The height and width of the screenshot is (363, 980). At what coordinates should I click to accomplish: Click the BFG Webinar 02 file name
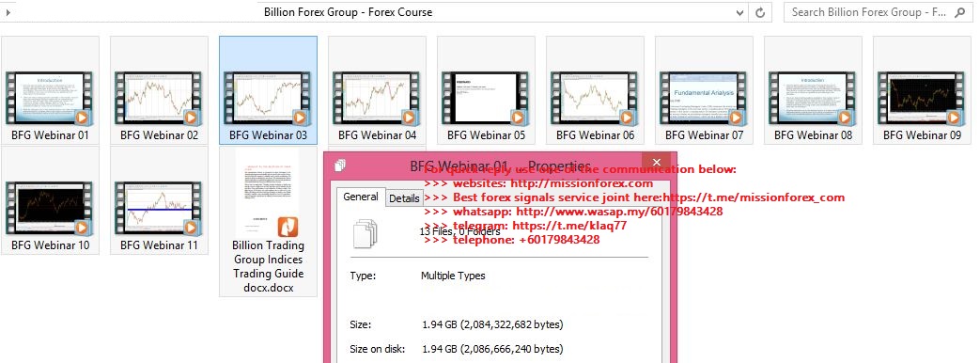click(x=159, y=135)
